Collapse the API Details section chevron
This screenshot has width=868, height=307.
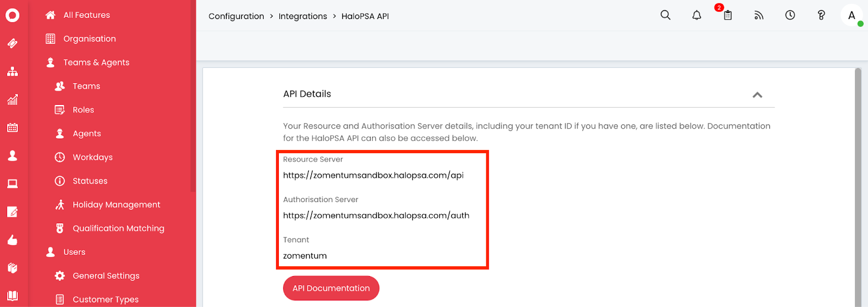click(x=757, y=95)
